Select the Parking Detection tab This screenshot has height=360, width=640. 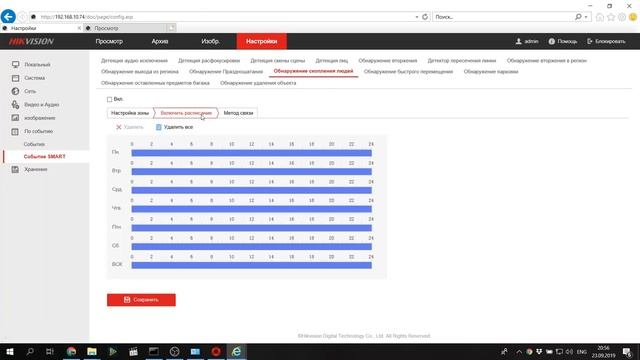point(491,71)
